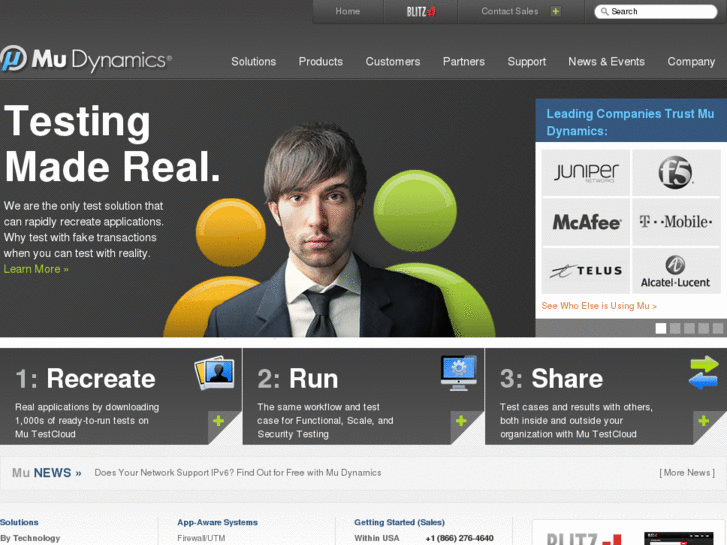Open See Who Else is Using Mu
The image size is (727, 545).
(x=599, y=306)
